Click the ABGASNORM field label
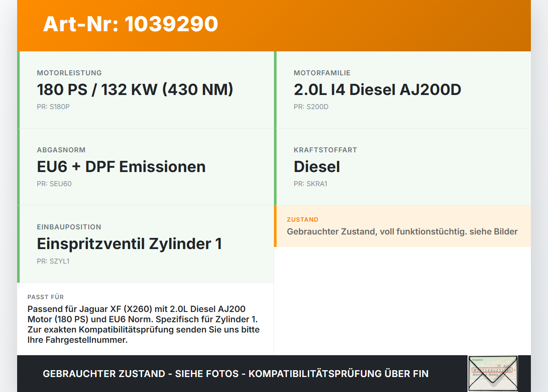548x392 pixels. tap(61, 150)
